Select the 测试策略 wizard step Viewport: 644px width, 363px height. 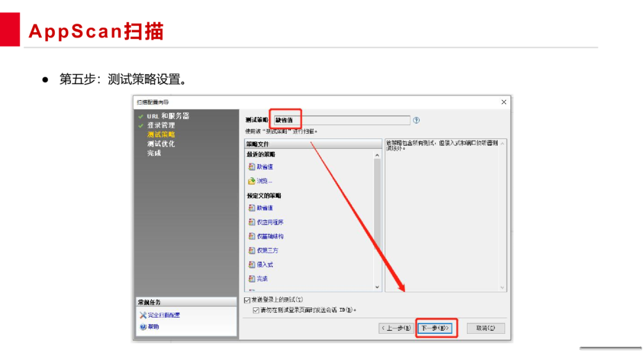pos(161,135)
